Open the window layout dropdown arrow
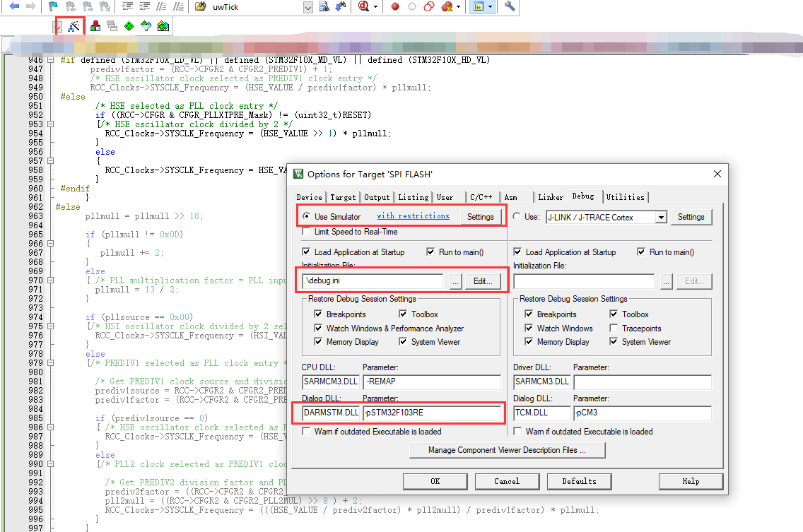 coord(490,6)
